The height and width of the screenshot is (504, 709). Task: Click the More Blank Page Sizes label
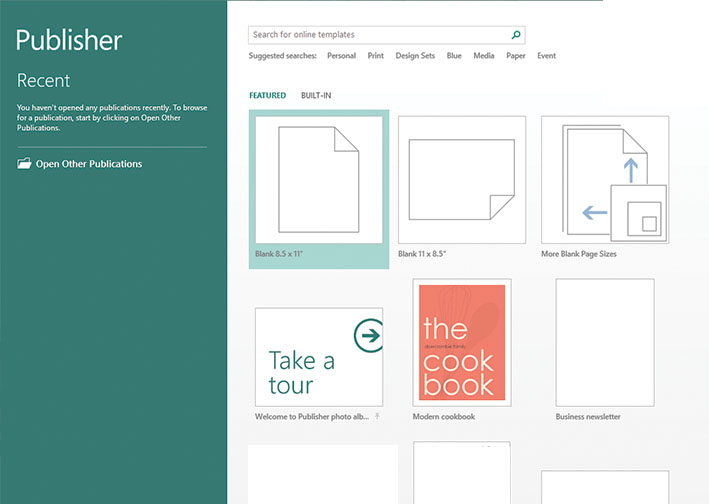tap(579, 254)
